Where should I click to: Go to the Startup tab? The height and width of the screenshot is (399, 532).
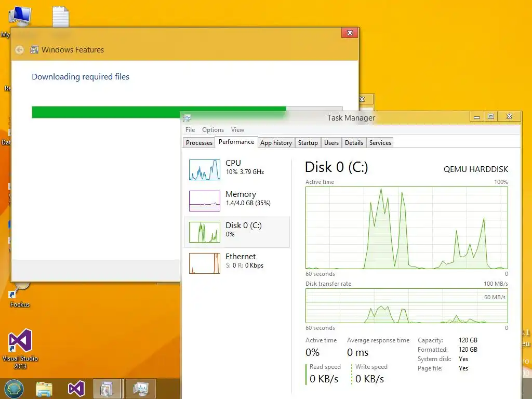(308, 143)
